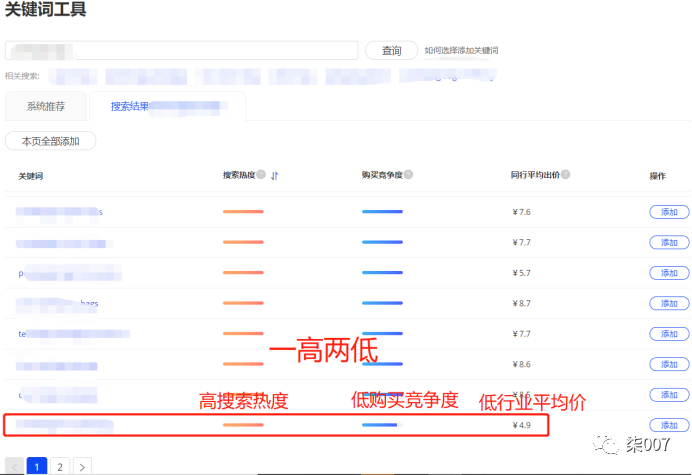Add the keyword priced ¥5.7

click(x=669, y=273)
